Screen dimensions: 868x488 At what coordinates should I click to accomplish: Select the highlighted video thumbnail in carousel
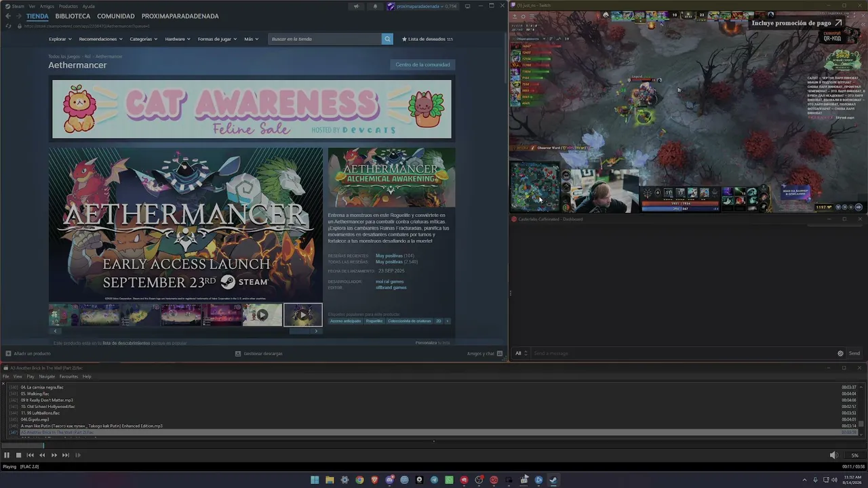[302, 314]
